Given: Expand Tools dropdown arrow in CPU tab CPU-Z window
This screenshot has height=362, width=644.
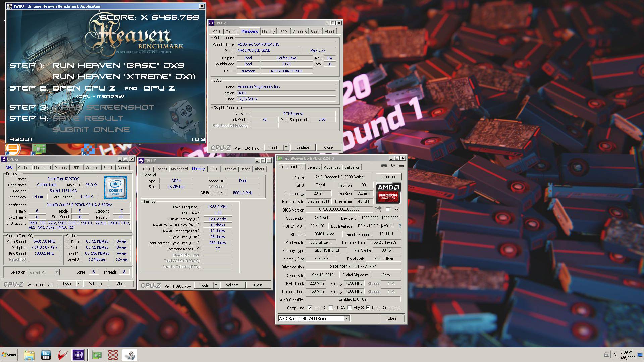Looking at the screenshot, I should (x=79, y=284).
